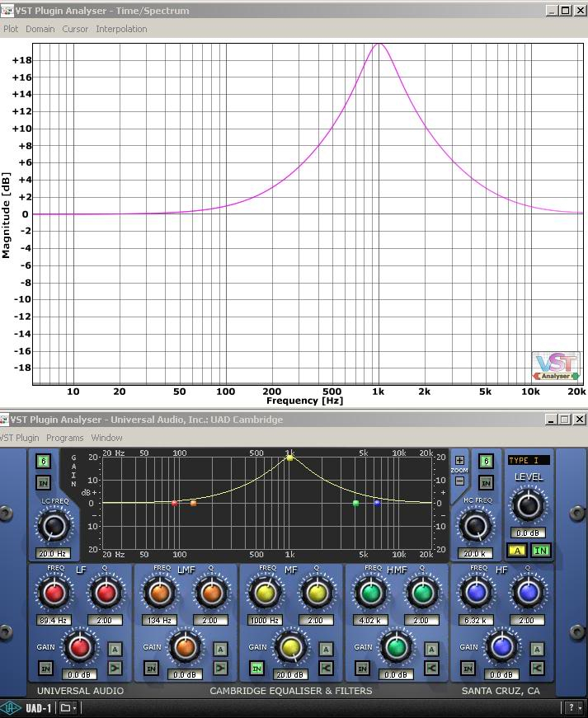Select the HF band shelf shape icon
Viewport: 588px width, 718px height.
click(x=537, y=668)
